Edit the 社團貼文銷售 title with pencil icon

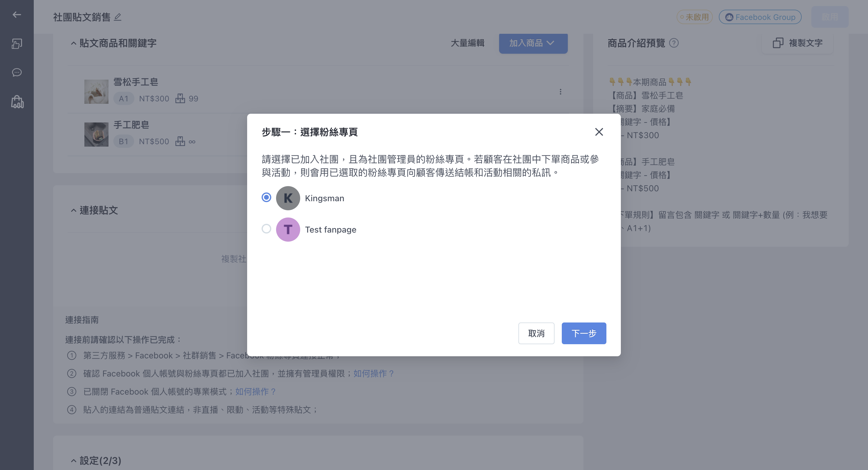pos(117,17)
